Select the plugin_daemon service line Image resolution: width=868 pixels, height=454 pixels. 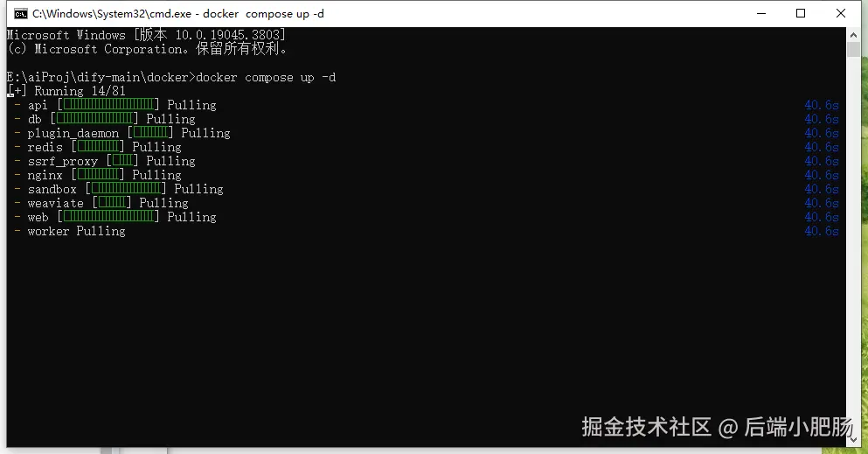click(122, 133)
